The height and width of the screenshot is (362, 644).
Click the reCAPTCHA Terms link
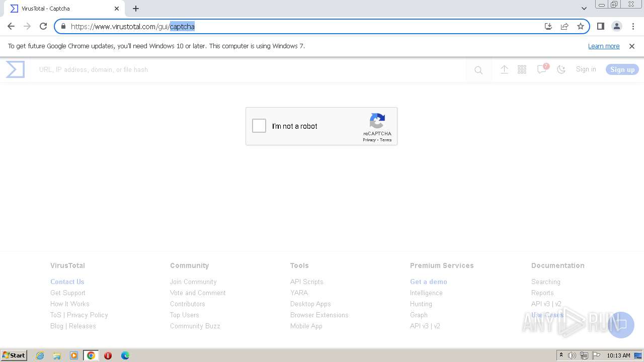coord(386,140)
